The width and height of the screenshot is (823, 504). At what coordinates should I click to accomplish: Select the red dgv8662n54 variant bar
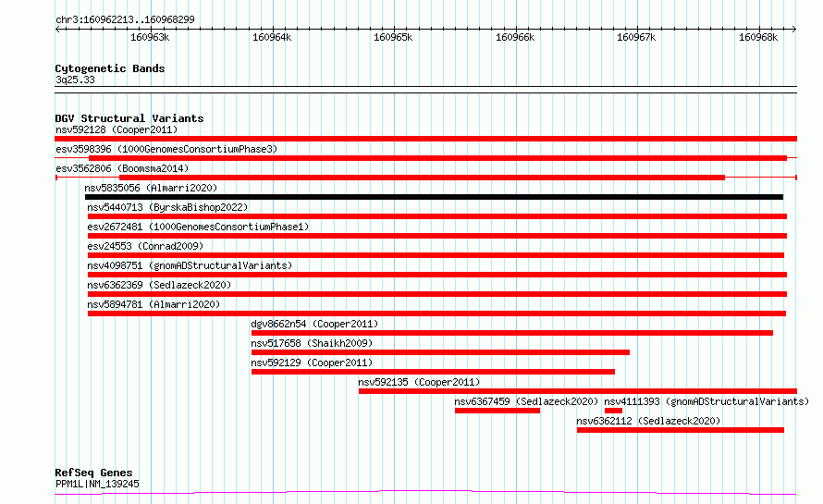pos(512,333)
